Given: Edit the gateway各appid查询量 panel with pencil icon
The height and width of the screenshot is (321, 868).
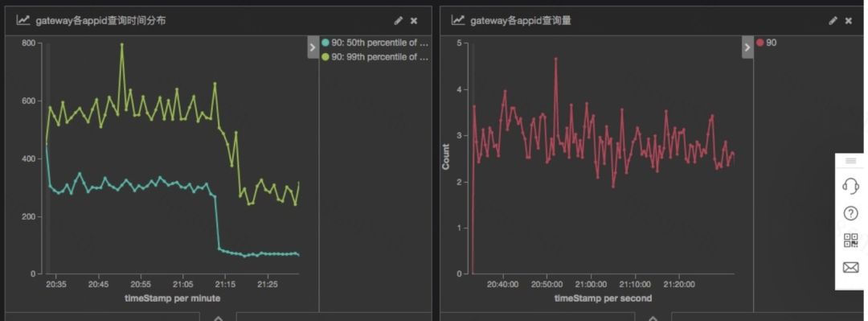Looking at the screenshot, I should (x=833, y=20).
